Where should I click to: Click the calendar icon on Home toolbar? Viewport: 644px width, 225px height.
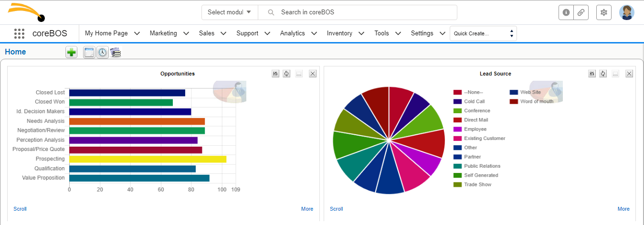point(89,53)
